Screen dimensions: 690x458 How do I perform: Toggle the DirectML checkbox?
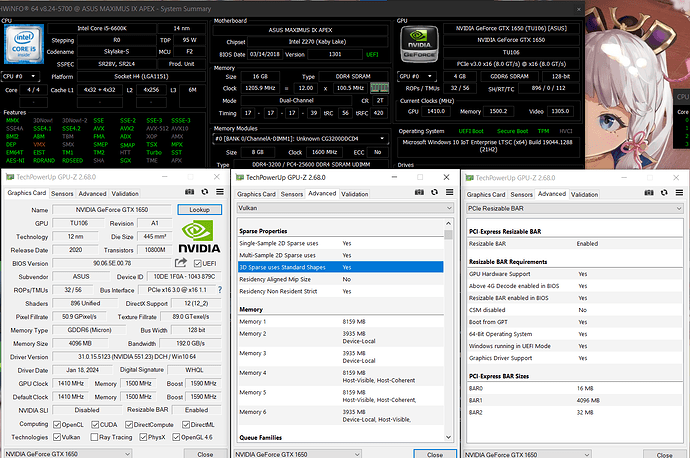click(x=186, y=425)
